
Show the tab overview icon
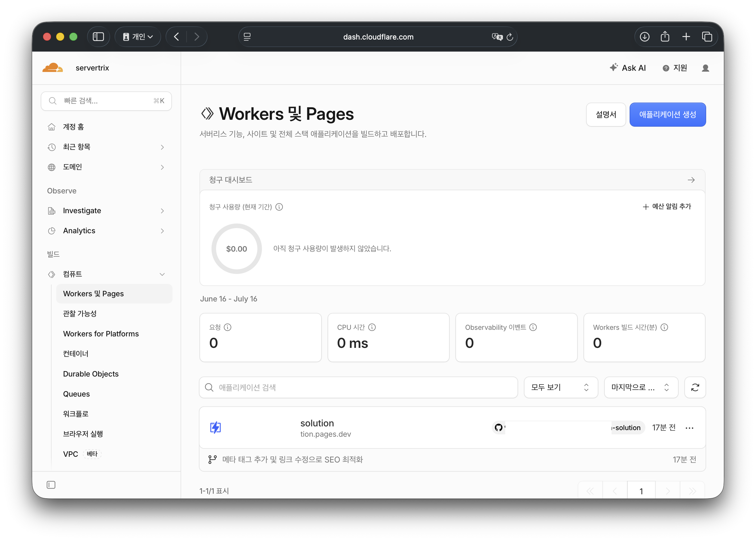[707, 37]
